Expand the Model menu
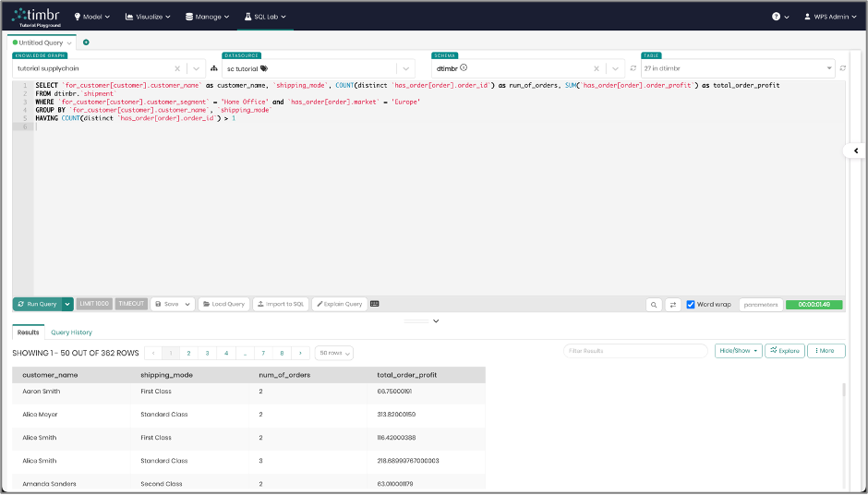The image size is (868, 495). click(92, 17)
